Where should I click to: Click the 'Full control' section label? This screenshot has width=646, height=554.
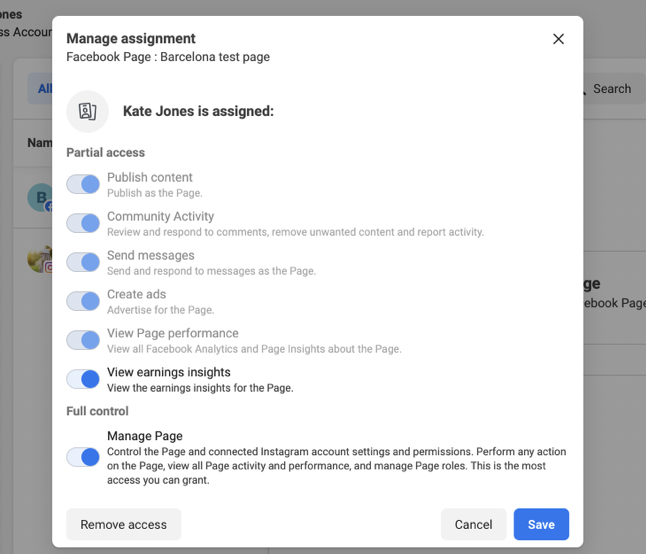97,411
